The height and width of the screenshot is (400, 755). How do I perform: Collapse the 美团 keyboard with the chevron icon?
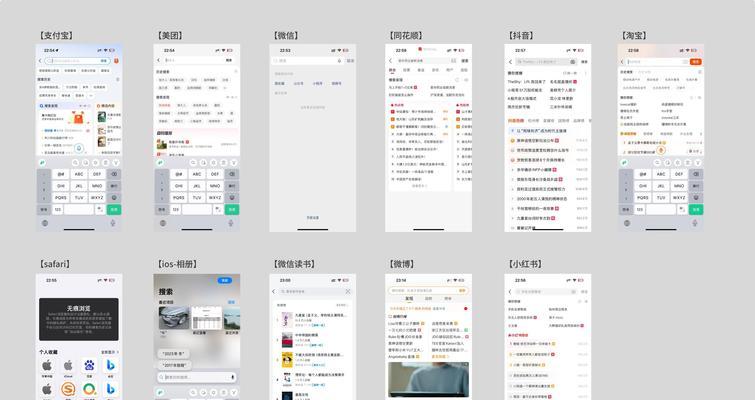(x=234, y=163)
